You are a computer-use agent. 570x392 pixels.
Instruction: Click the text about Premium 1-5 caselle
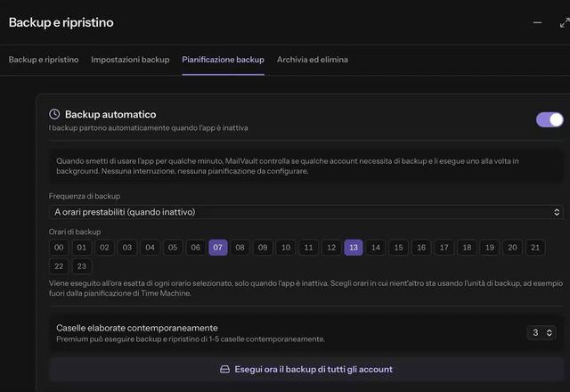[191, 339]
